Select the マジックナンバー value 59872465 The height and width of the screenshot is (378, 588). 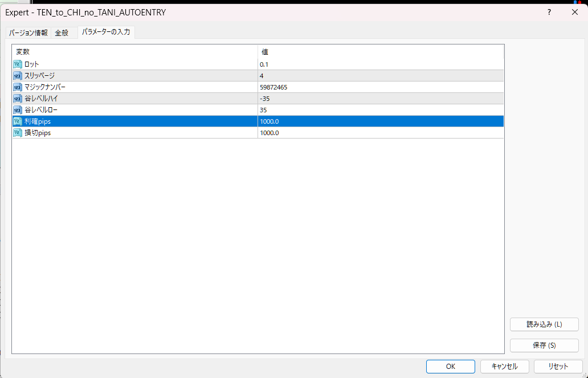380,87
